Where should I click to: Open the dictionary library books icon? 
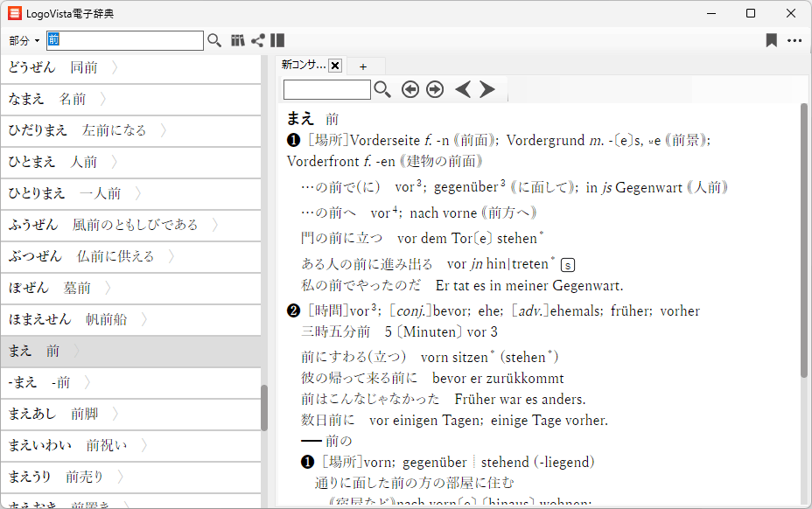pyautogui.click(x=238, y=40)
